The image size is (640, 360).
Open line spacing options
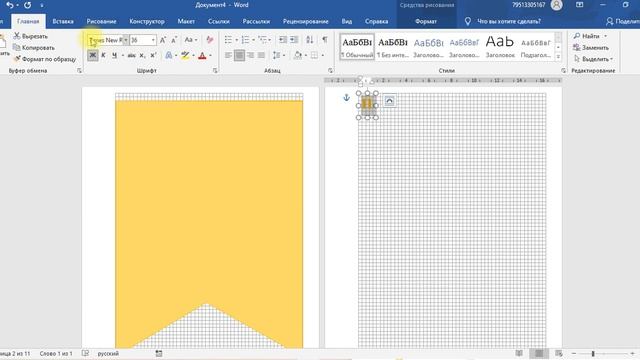(x=277, y=55)
